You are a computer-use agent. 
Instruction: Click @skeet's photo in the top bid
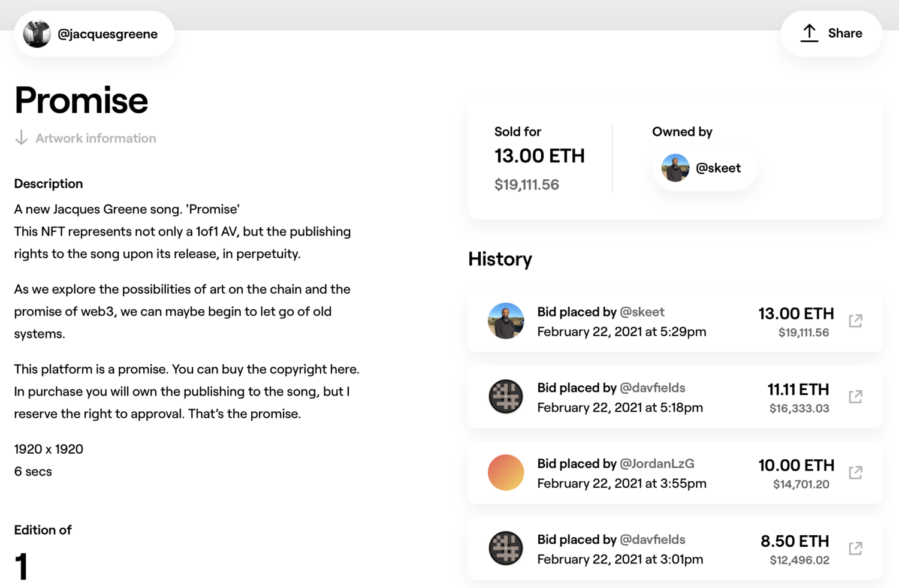coord(506,321)
